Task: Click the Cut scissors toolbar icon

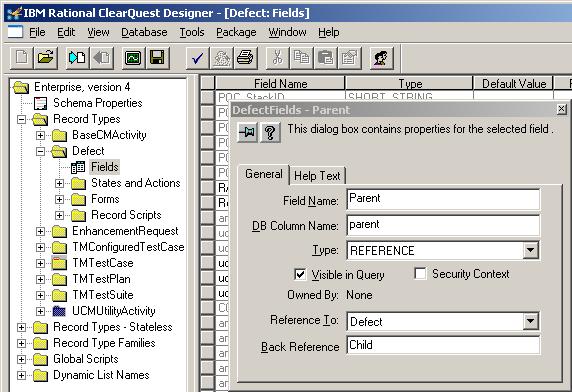Action: pos(277,58)
